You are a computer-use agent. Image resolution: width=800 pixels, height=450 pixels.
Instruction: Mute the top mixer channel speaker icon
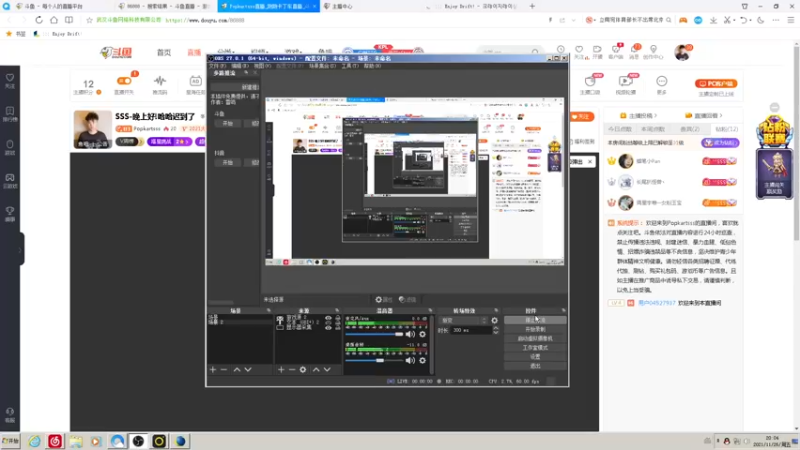[x=410, y=334]
